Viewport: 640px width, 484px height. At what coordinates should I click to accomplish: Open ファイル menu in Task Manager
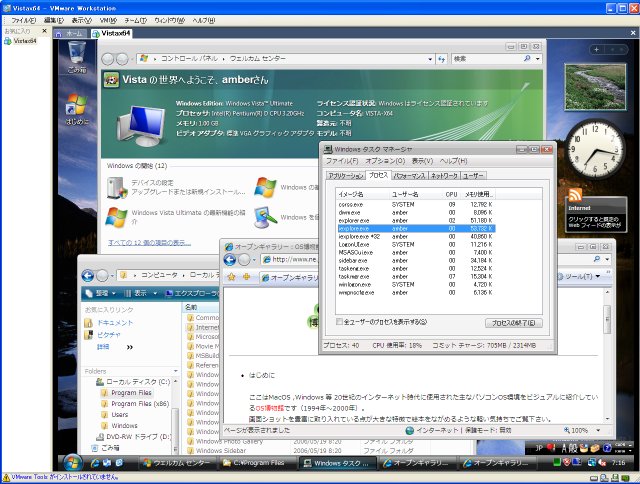coord(342,161)
